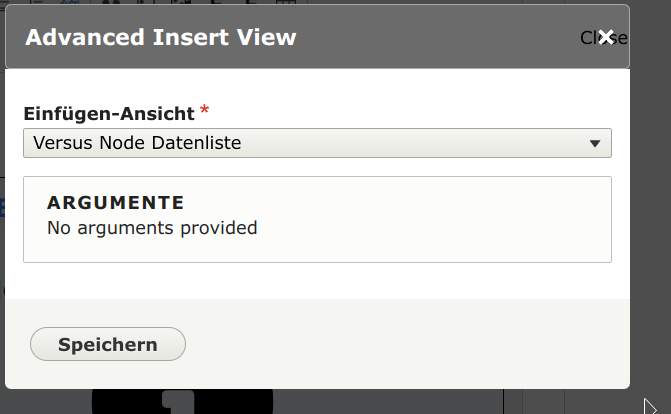Image resolution: width=671 pixels, height=414 pixels.
Task: Click the dimmed panel divider at bottom right
Action: coord(523,402)
